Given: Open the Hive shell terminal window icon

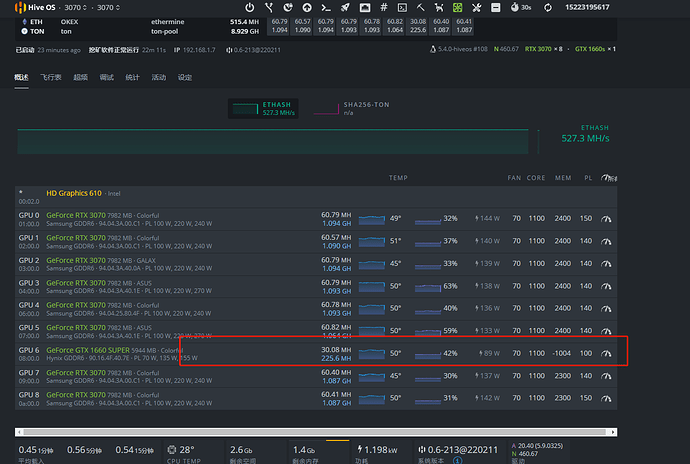Looking at the screenshot, I should [402, 7].
